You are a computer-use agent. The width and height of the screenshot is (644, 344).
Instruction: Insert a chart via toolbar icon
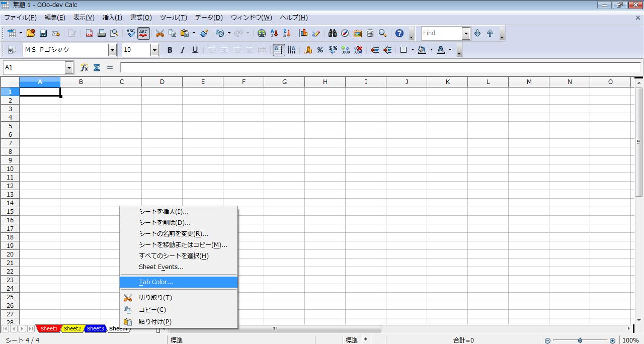point(303,33)
